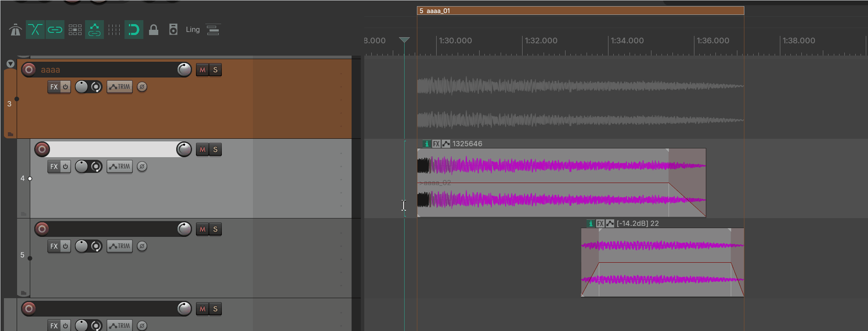The height and width of the screenshot is (331, 868).
Task: Open FX chain on item 1325646
Action: 436,144
